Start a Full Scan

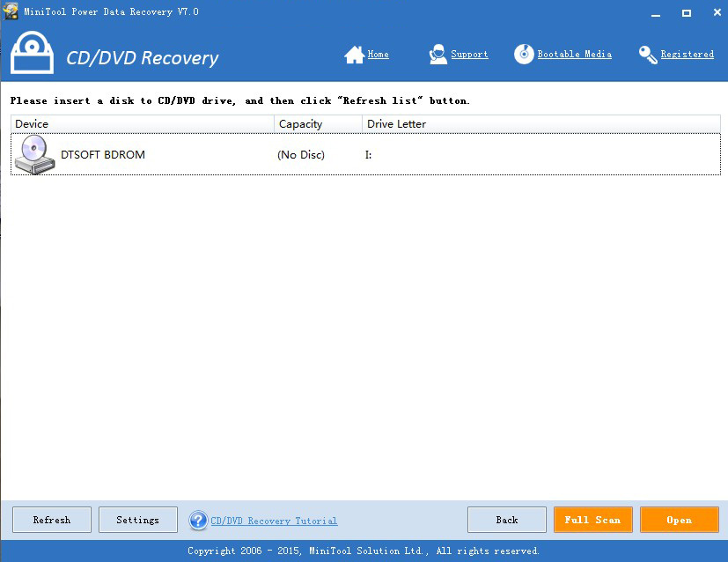pos(593,520)
